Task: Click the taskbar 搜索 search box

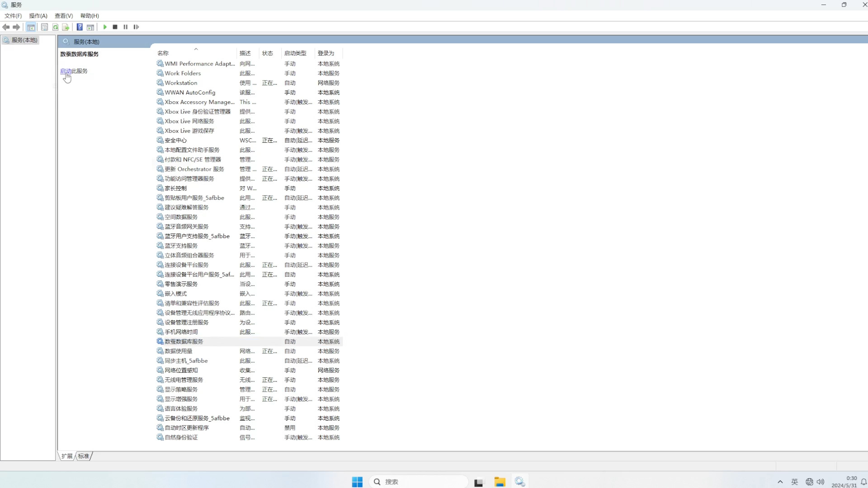Action: pos(418,482)
